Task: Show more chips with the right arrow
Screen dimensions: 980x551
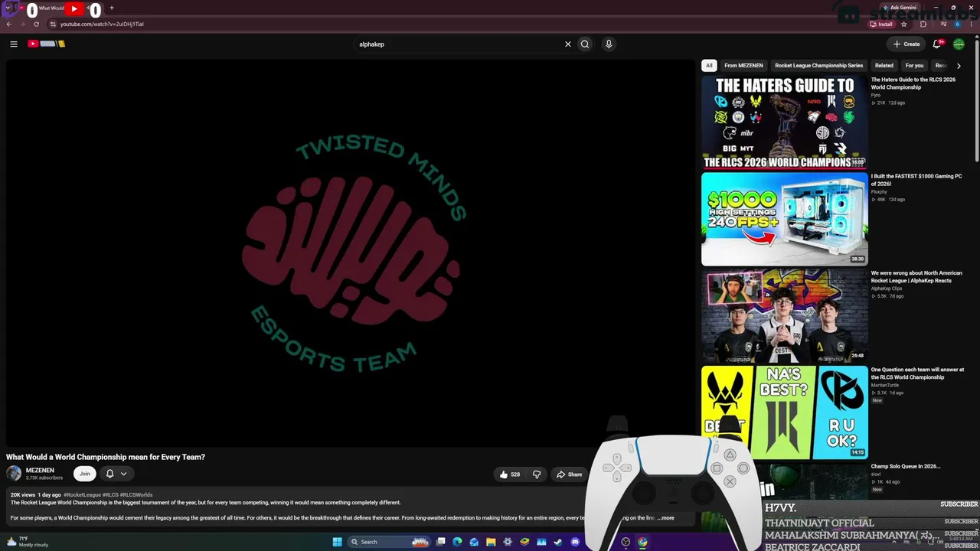Action: coord(959,66)
